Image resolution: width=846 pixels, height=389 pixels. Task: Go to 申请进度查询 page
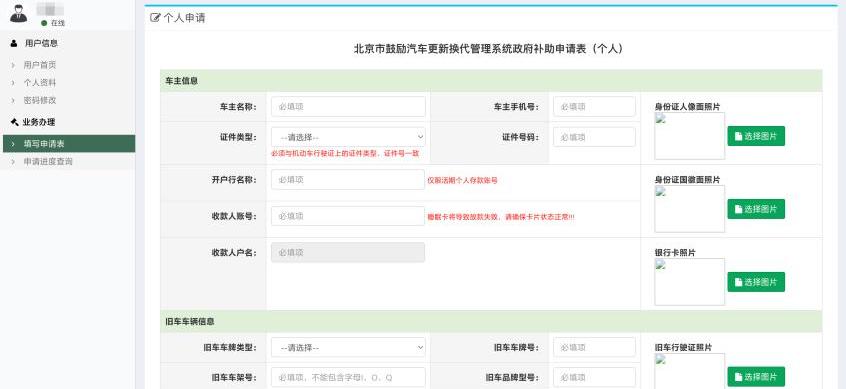(48, 161)
